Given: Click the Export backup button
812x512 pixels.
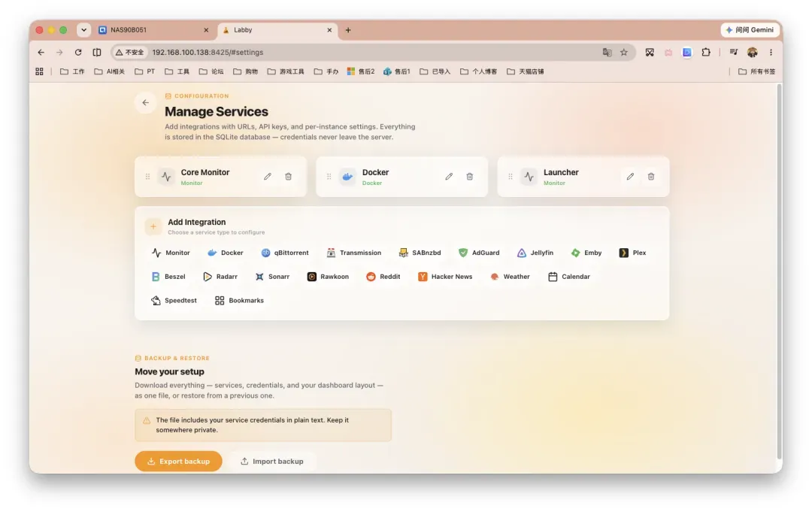Looking at the screenshot, I should point(179,462).
